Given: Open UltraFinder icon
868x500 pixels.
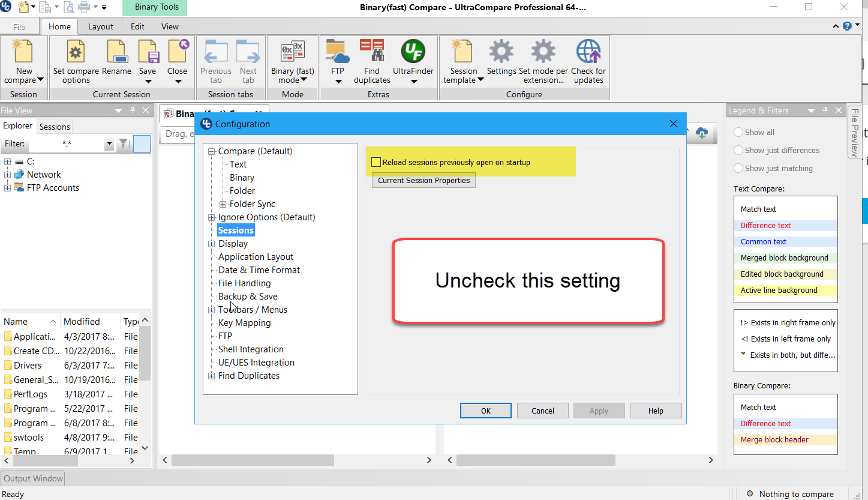Looking at the screenshot, I should (x=413, y=52).
